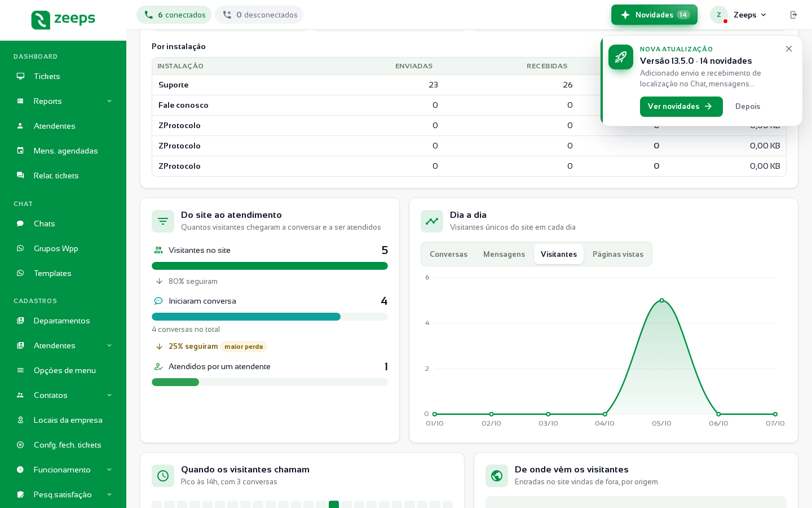The image size is (812, 508).
Task: Click Atendidos por um atendente progress bar
Action: [270, 382]
